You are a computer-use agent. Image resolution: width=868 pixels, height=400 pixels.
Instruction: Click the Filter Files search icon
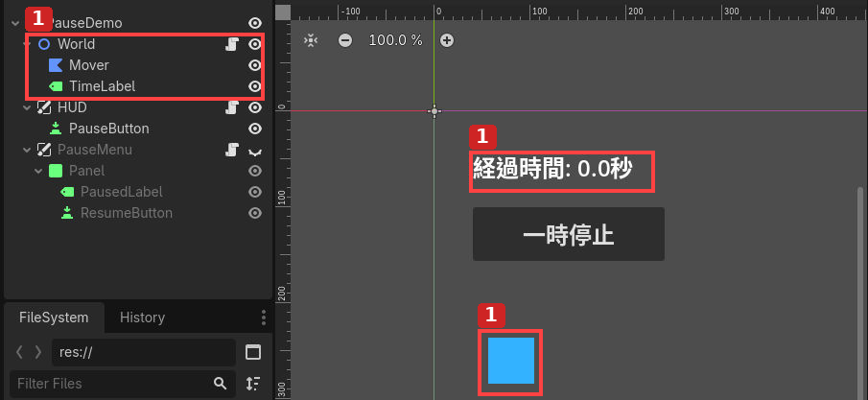(x=220, y=384)
